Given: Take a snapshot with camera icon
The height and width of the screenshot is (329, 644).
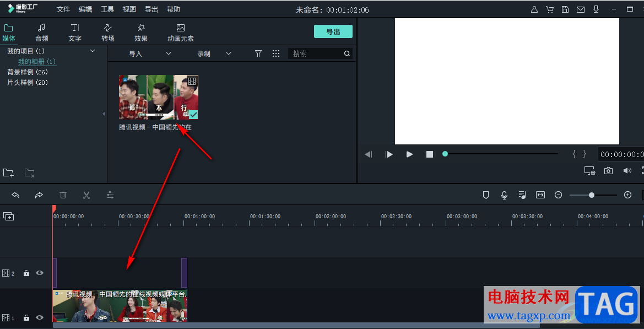Looking at the screenshot, I should coord(608,170).
